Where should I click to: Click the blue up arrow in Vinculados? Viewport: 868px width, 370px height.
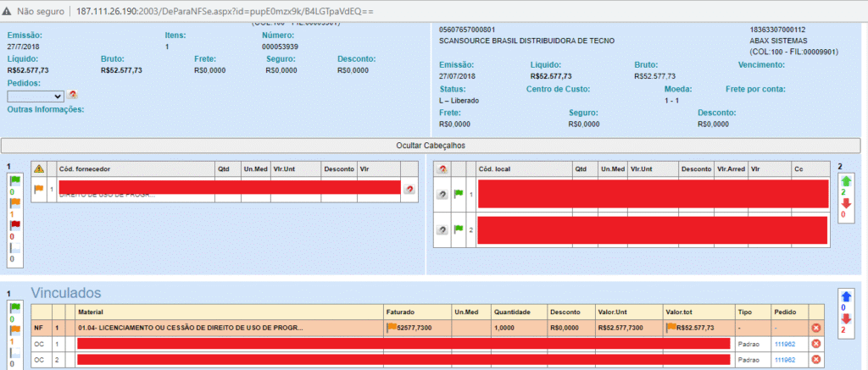tap(845, 295)
